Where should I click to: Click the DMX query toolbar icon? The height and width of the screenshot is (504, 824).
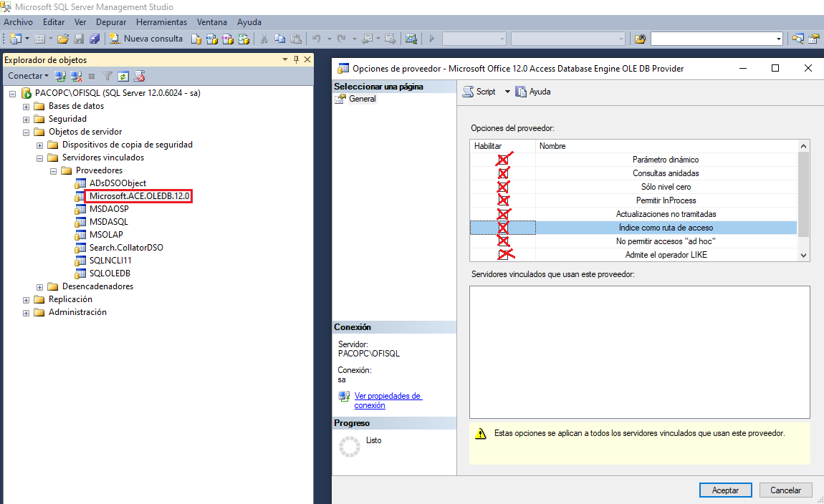228,39
